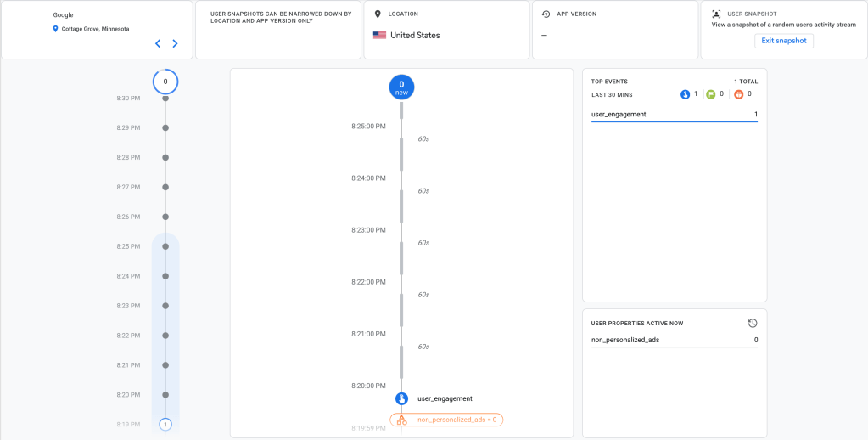This screenshot has height=440, width=868.
Task: Select the non_personalized_ads = 0 property chip
Action: click(446, 420)
